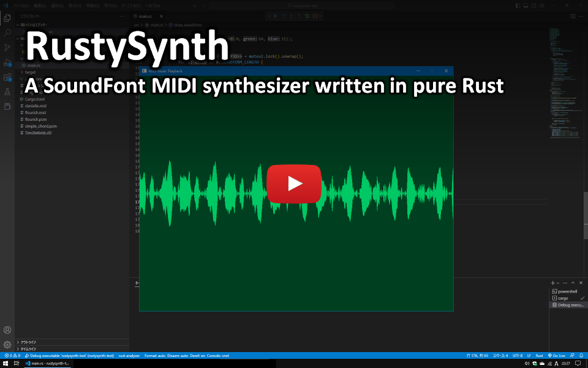The width and height of the screenshot is (588, 368).
Task: Open the split editor icon at top right
Action: (573, 16)
